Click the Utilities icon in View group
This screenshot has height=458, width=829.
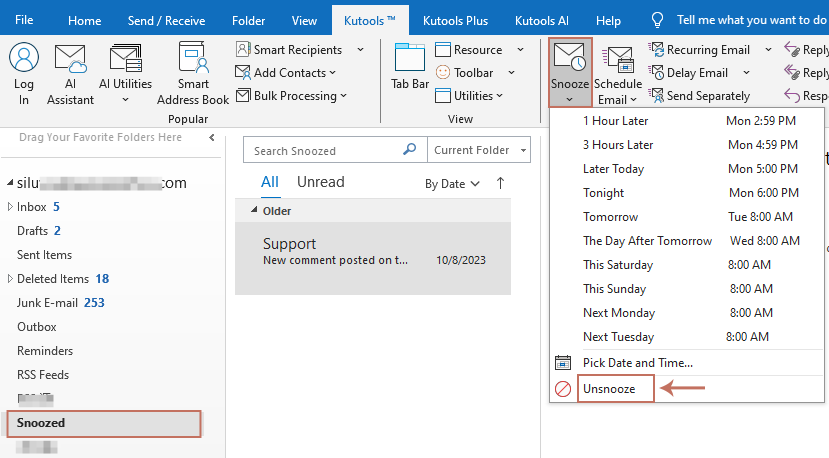pos(443,96)
